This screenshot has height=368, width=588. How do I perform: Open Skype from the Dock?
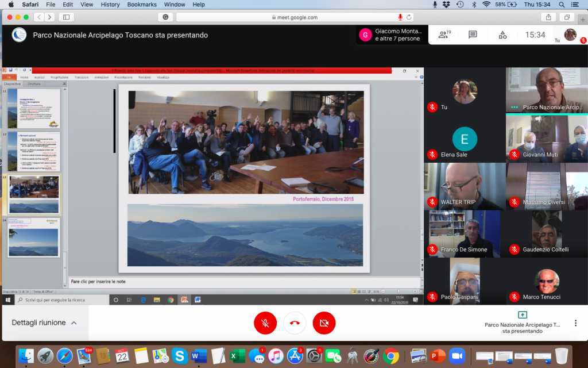tap(179, 355)
